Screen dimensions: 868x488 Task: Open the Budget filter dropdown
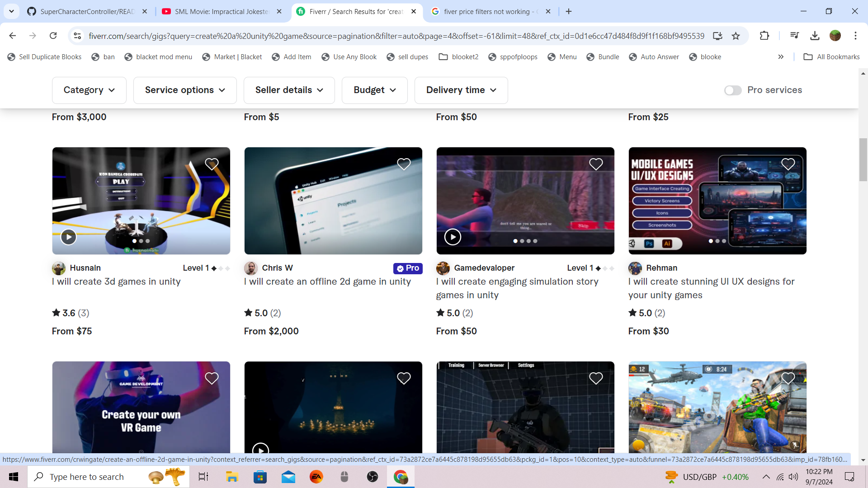pos(374,90)
